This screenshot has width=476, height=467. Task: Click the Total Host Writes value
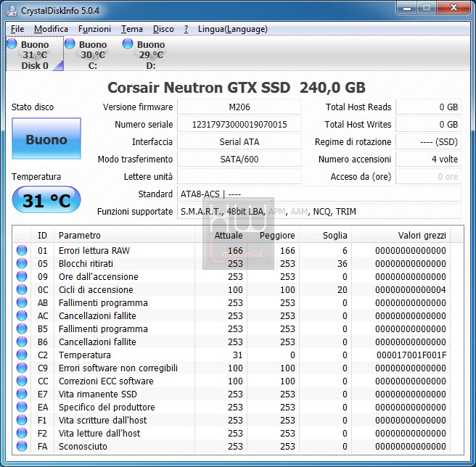(x=428, y=125)
